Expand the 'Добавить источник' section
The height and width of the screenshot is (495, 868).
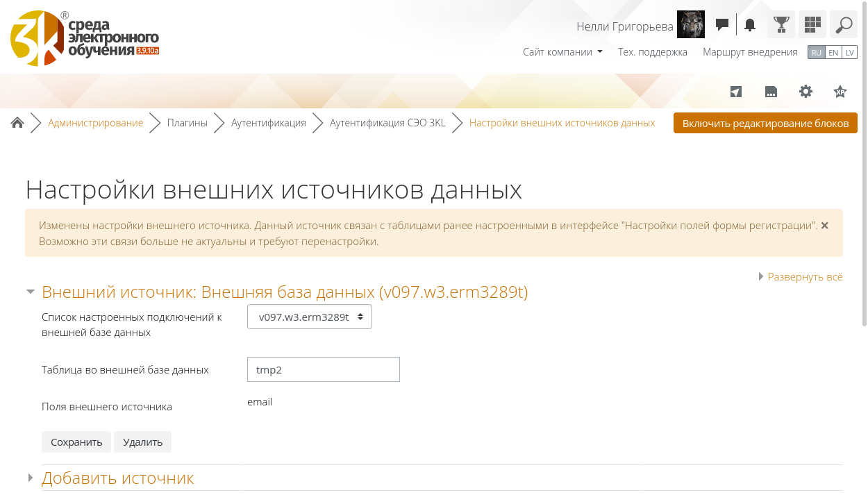[x=117, y=478]
